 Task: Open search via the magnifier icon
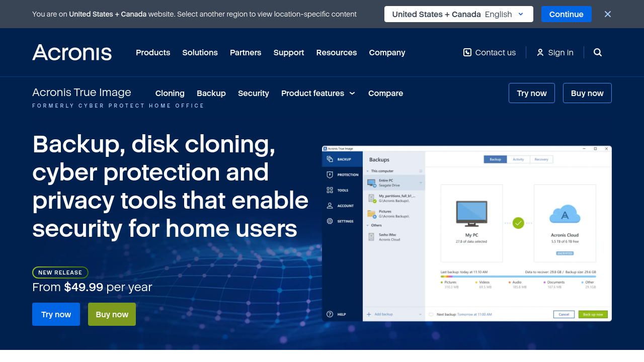[598, 52]
